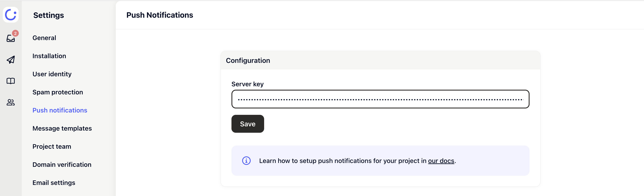Open User identity settings
644x196 pixels.
click(x=52, y=74)
